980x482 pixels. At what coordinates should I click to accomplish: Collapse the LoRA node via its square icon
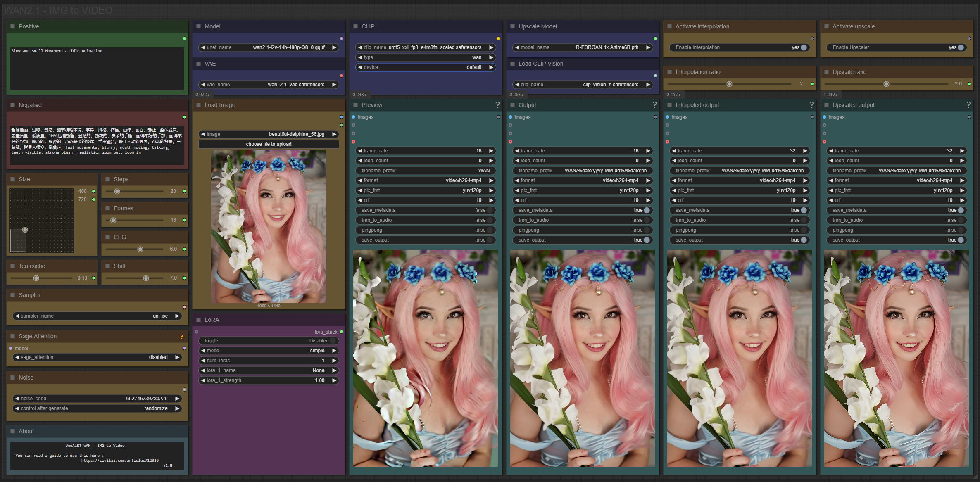[x=199, y=320]
